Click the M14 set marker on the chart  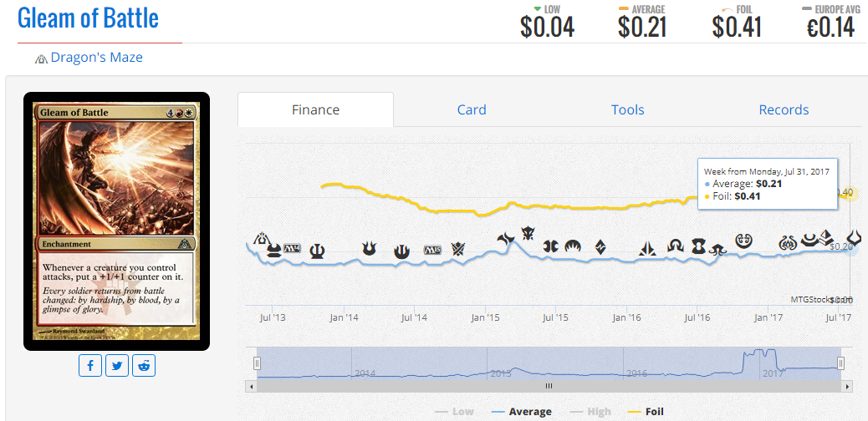pos(292,248)
